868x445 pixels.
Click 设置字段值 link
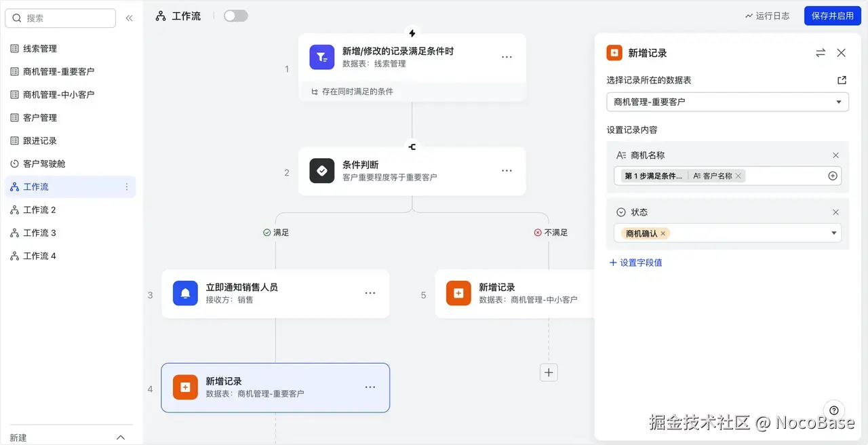[635, 263]
